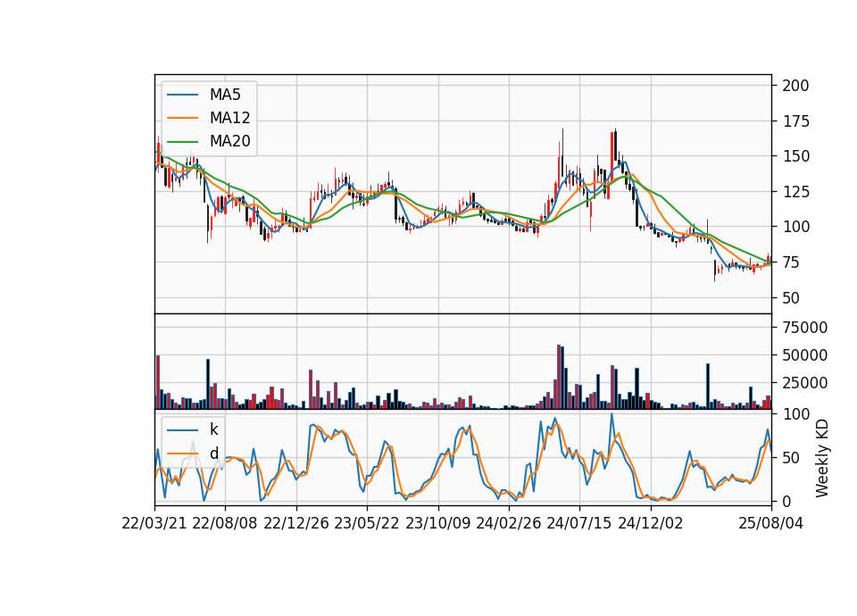Viewport: 857px width, 616px height.
Task: Click the 22/03/21 date tick label
Action: pyautogui.click(x=154, y=523)
